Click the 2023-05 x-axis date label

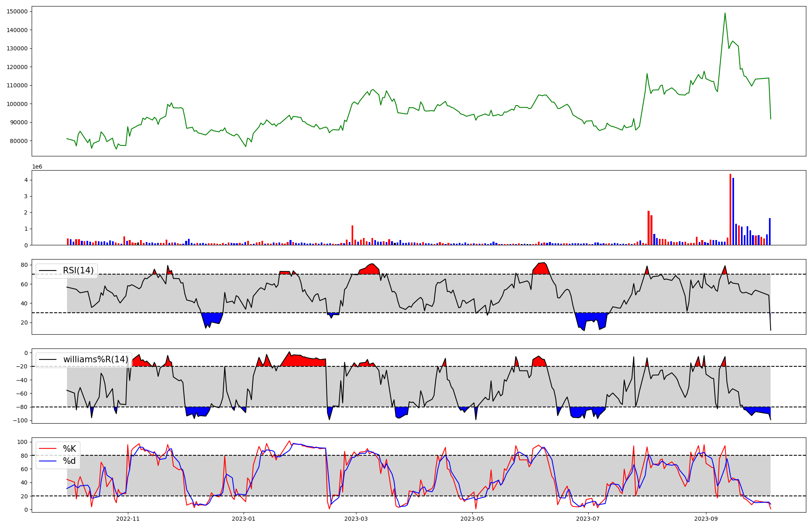(x=472, y=519)
